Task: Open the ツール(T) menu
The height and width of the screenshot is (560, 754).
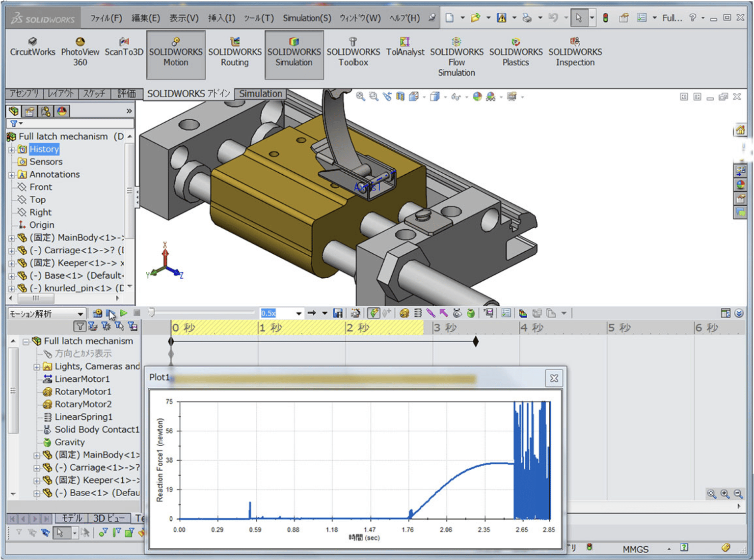Action: pos(259,18)
